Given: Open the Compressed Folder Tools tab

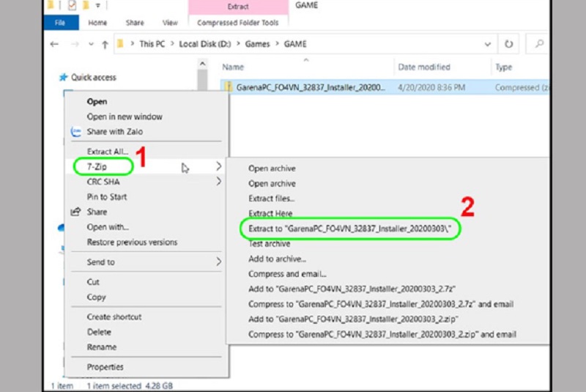Looking at the screenshot, I should click(x=237, y=23).
